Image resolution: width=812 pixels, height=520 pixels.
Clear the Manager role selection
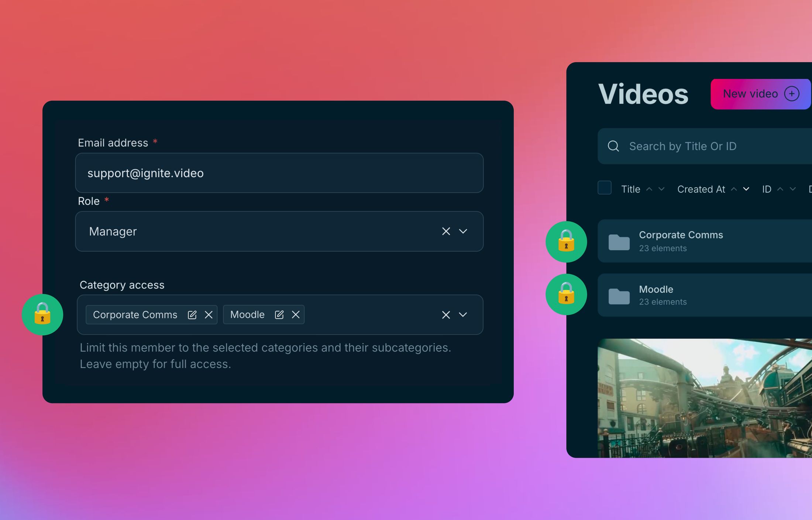point(446,231)
